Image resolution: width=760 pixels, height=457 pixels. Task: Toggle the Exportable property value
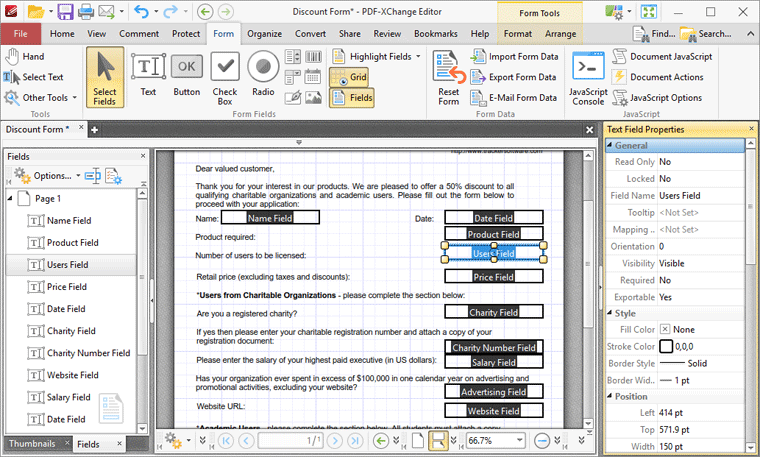click(x=700, y=297)
